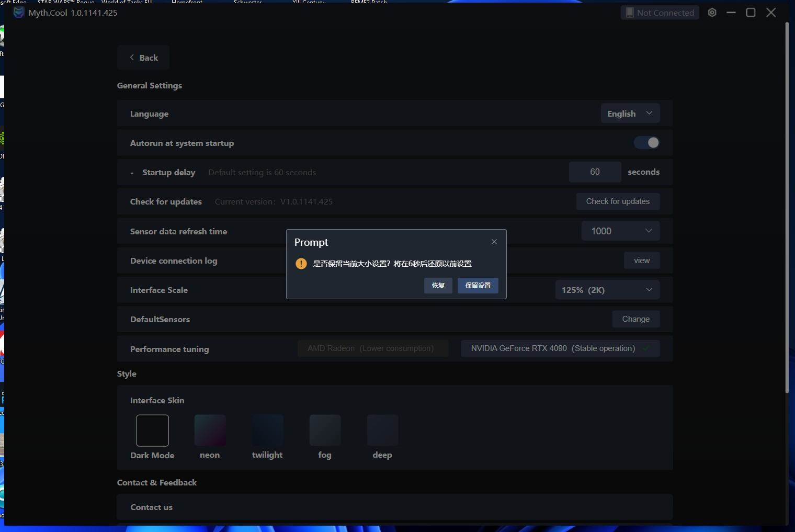This screenshot has width=795, height=532.
Task: Click the Myth.Cool logo
Action: click(x=18, y=12)
